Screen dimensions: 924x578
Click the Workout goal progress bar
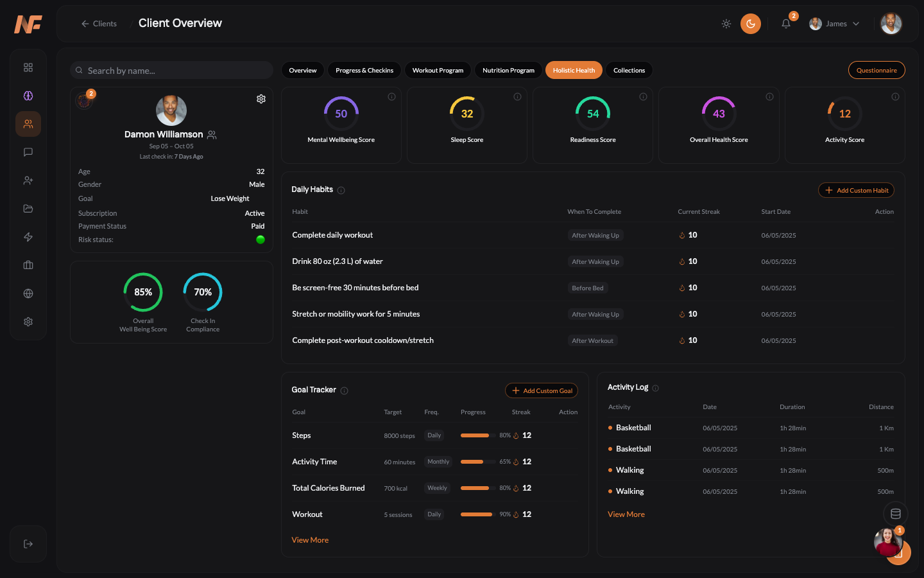coord(475,514)
